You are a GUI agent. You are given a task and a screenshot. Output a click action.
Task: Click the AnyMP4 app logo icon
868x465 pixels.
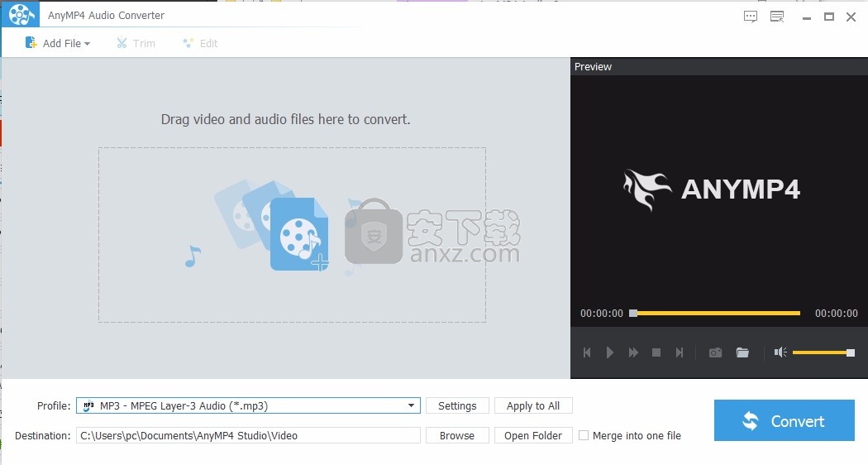21,15
